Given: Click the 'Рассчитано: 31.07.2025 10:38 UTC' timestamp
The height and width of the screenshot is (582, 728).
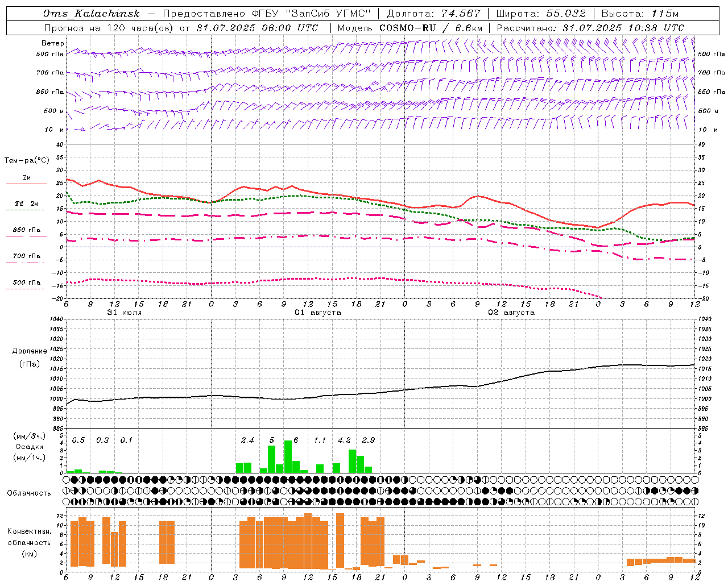Looking at the screenshot, I should [590, 28].
